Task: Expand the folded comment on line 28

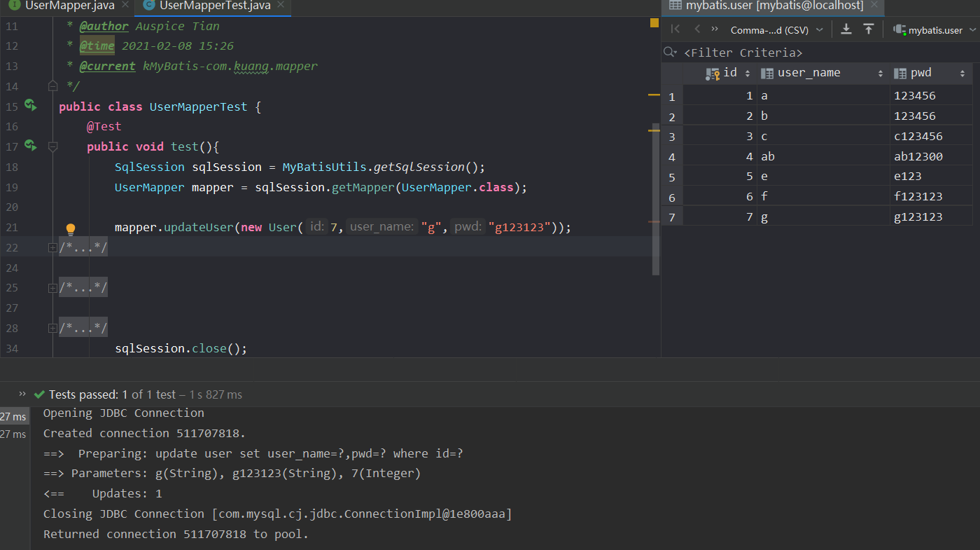Action: coord(52,328)
